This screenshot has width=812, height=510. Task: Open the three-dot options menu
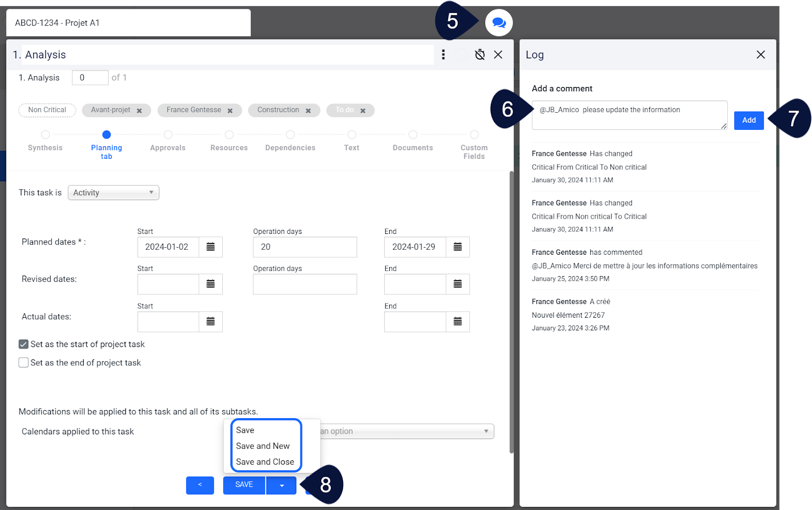click(444, 55)
